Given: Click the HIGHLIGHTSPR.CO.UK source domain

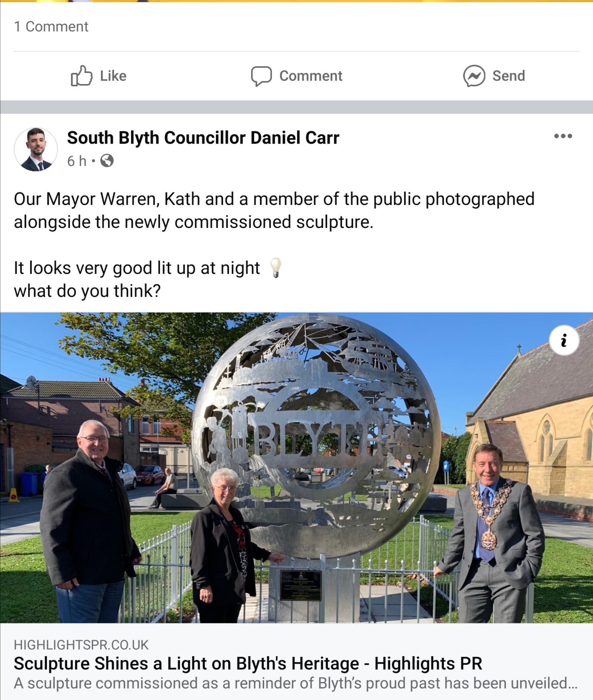Looking at the screenshot, I should pos(81,645).
